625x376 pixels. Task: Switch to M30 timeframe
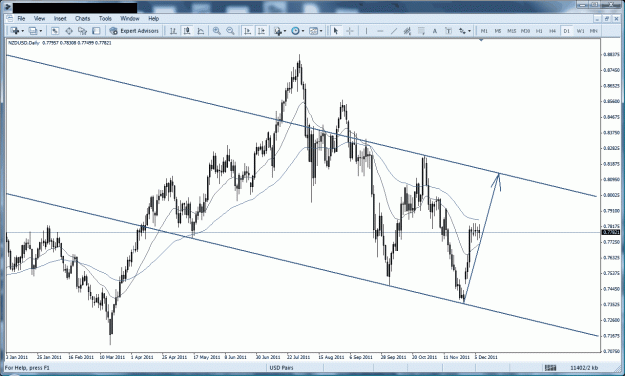coord(526,31)
